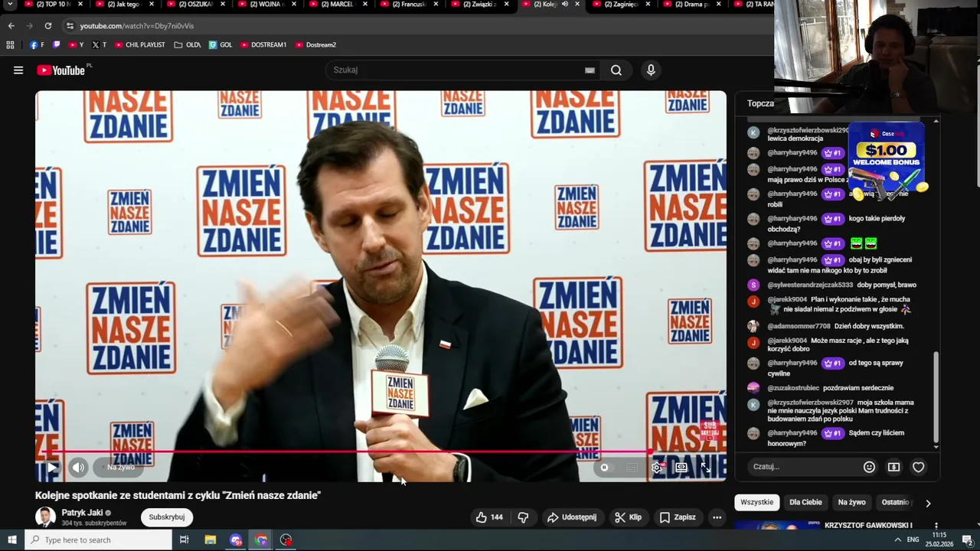
Task: Enter fullscreen mode
Action: click(705, 467)
